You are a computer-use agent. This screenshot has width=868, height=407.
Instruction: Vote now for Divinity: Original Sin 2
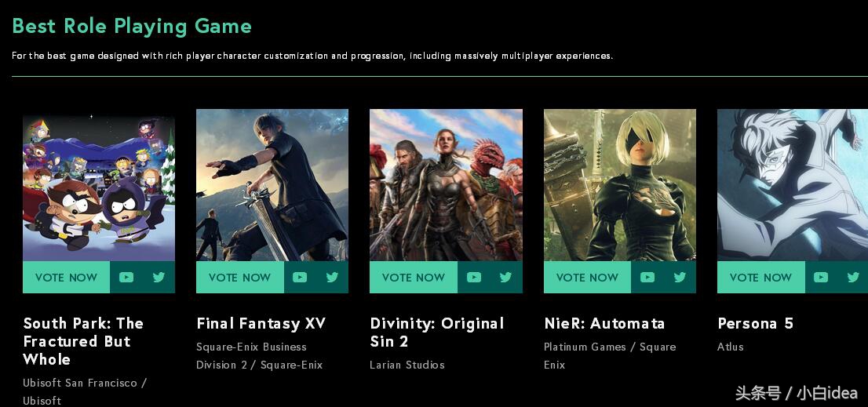(x=414, y=277)
